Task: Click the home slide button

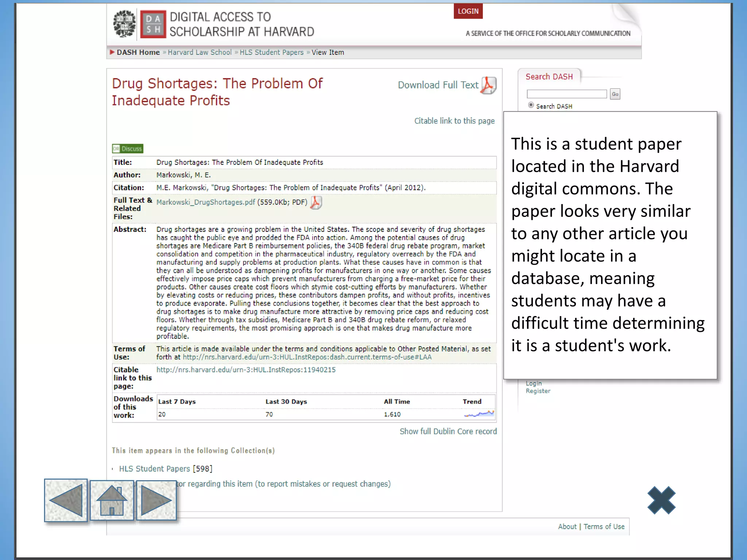Action: (x=112, y=500)
